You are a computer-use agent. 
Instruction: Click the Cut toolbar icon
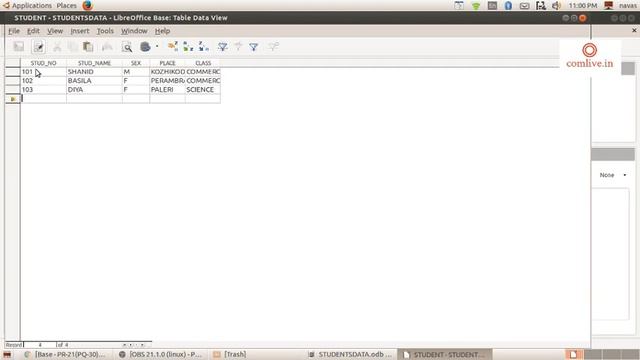coord(57,47)
